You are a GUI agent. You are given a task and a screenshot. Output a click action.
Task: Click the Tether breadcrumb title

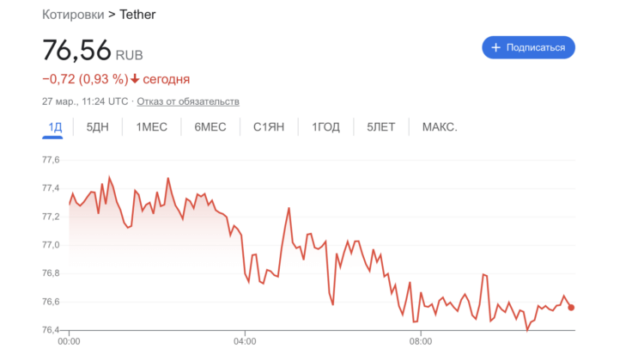click(137, 15)
